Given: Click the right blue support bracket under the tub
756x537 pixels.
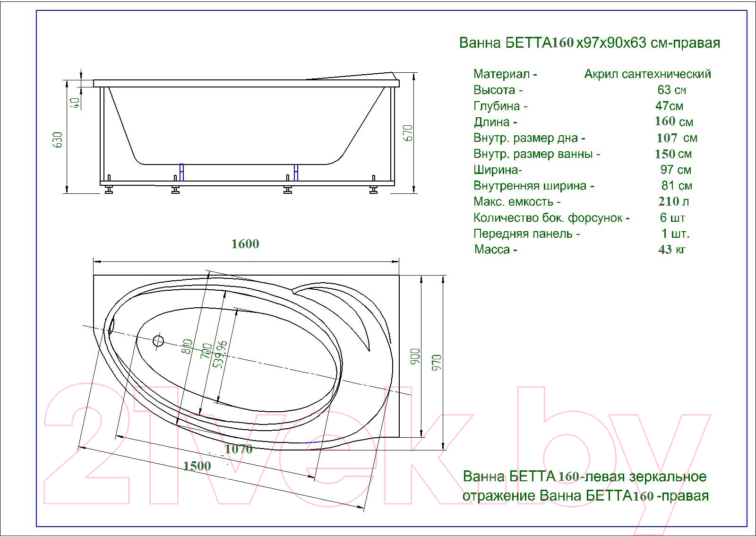Looking at the screenshot, I should coord(296,173).
